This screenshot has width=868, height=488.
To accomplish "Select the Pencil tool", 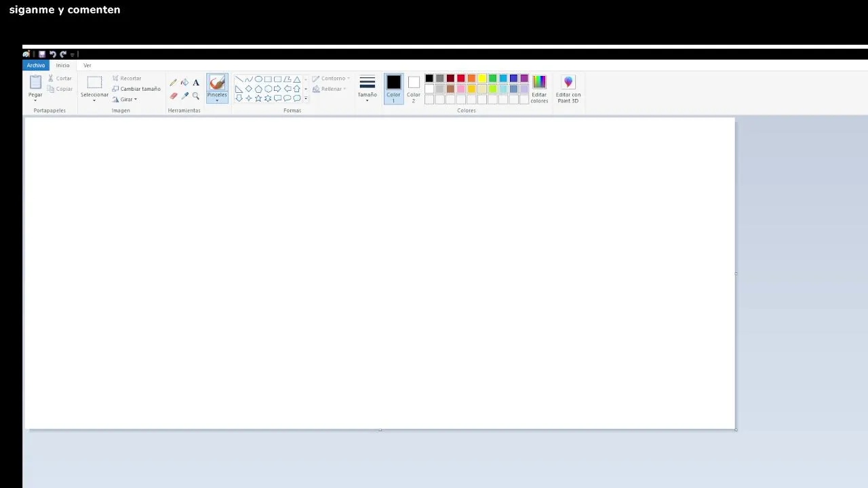I will [174, 82].
